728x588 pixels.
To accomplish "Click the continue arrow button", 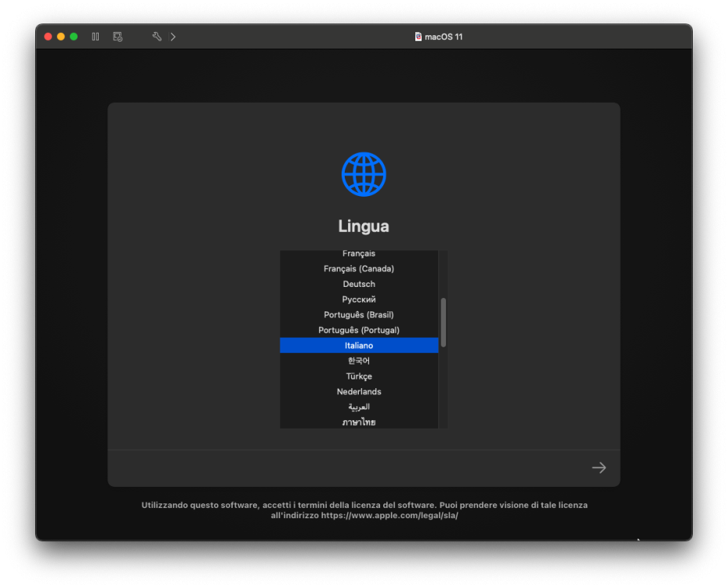I will click(599, 468).
